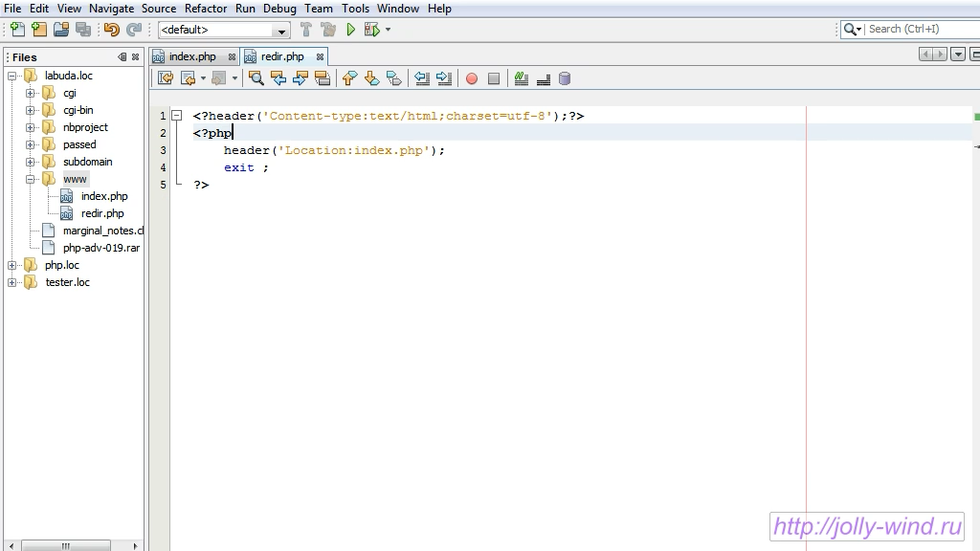Expand the cgi-bin folder
This screenshot has width=980, height=551.
30,111
